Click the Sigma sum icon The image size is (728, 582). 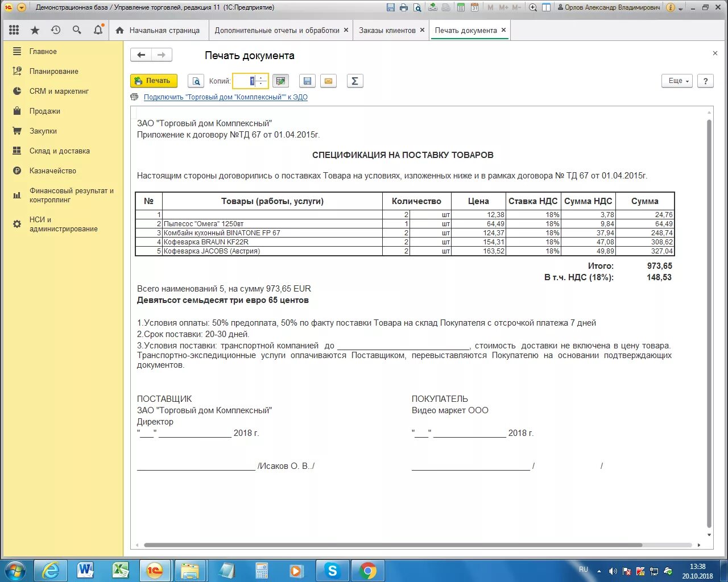tap(355, 81)
